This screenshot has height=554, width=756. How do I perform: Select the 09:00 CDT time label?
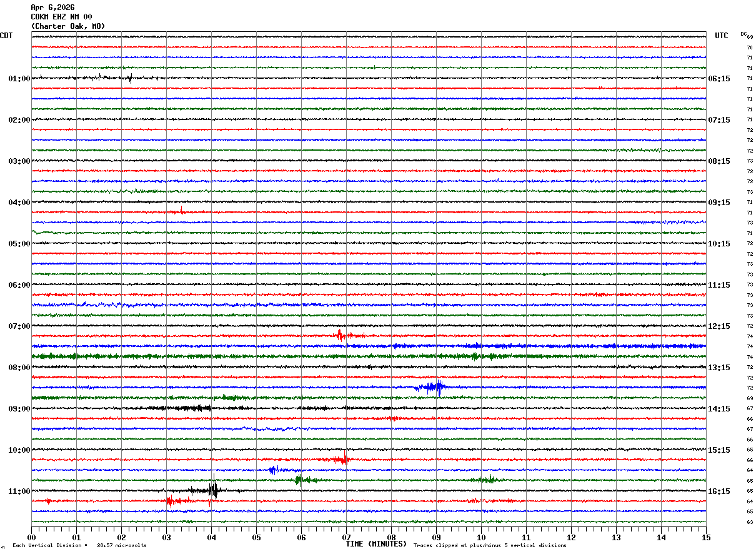(x=19, y=409)
